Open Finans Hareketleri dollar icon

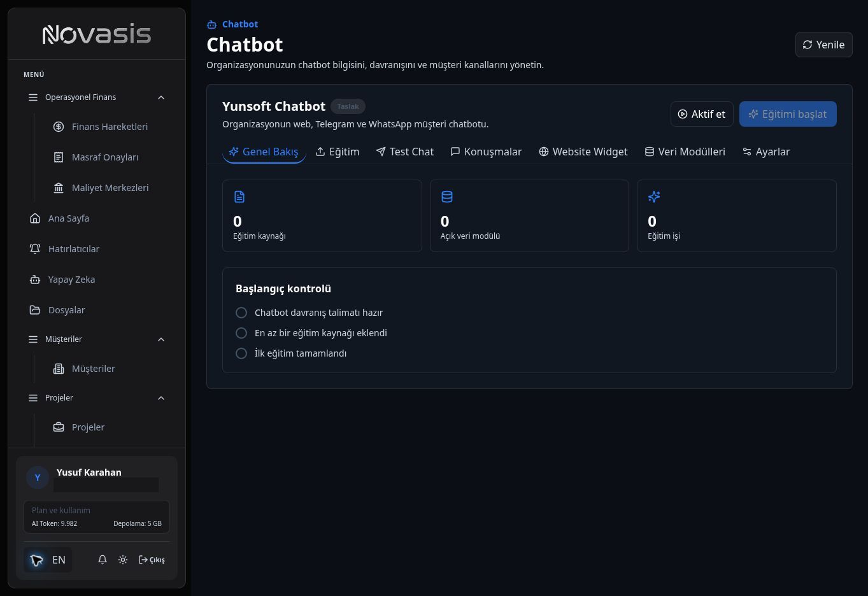[x=59, y=127]
